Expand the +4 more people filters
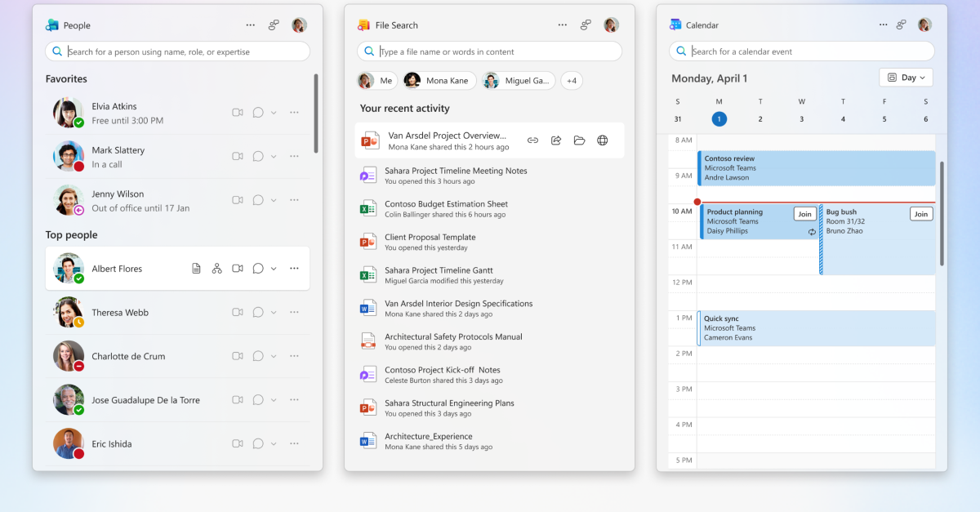This screenshot has width=980, height=512. coord(572,81)
